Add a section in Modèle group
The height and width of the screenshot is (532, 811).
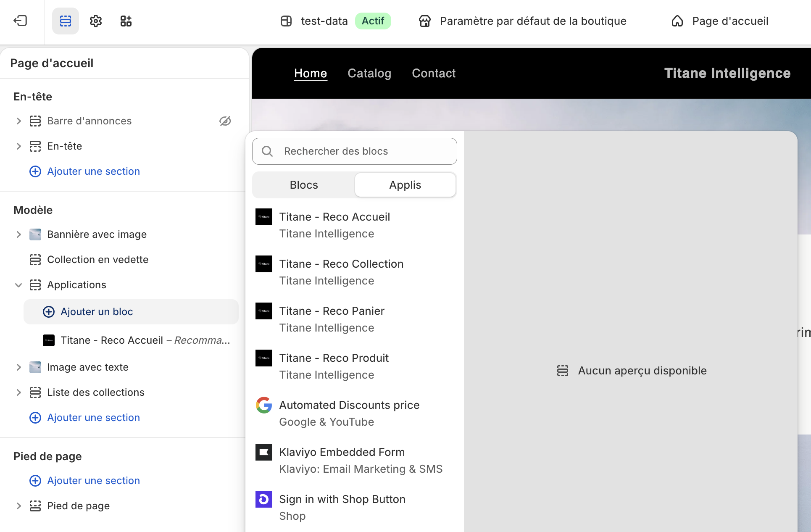(85, 418)
